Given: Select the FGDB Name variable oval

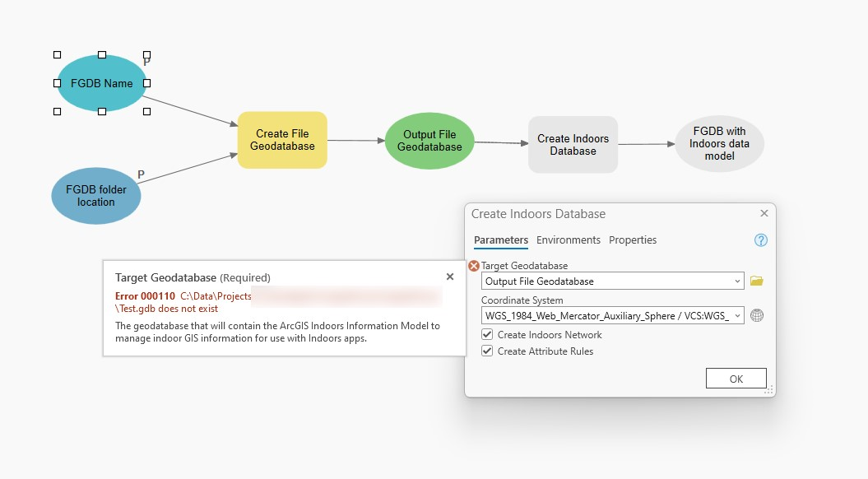Looking at the screenshot, I should pos(102,83).
